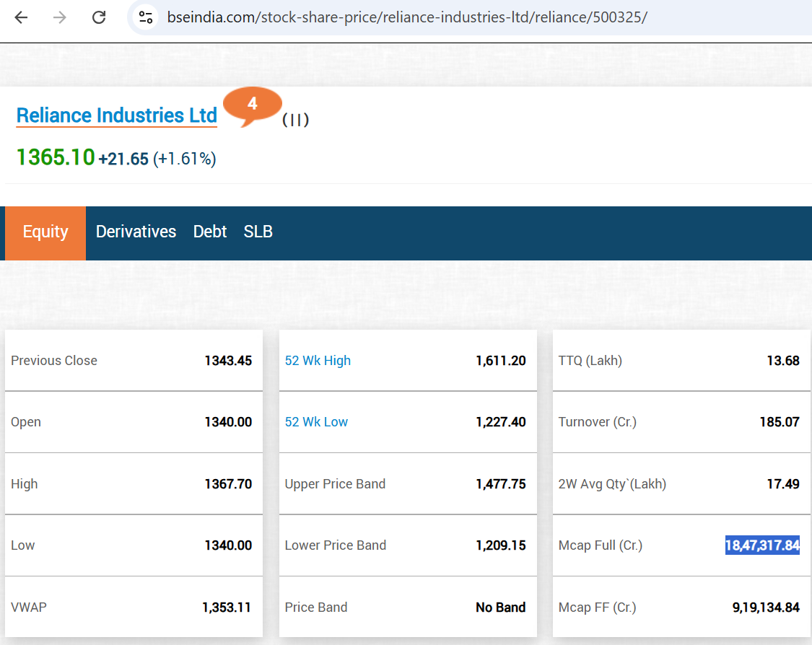Open the 52 Wk Low link
The height and width of the screenshot is (645, 812).
click(316, 422)
